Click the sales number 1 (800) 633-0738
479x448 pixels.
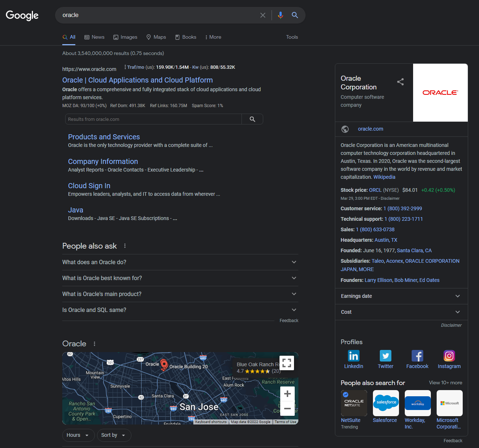[375, 229]
